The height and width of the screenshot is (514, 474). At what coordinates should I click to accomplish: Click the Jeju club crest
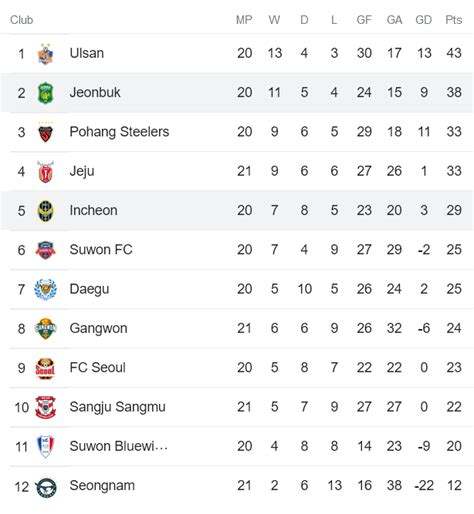pos(45,172)
